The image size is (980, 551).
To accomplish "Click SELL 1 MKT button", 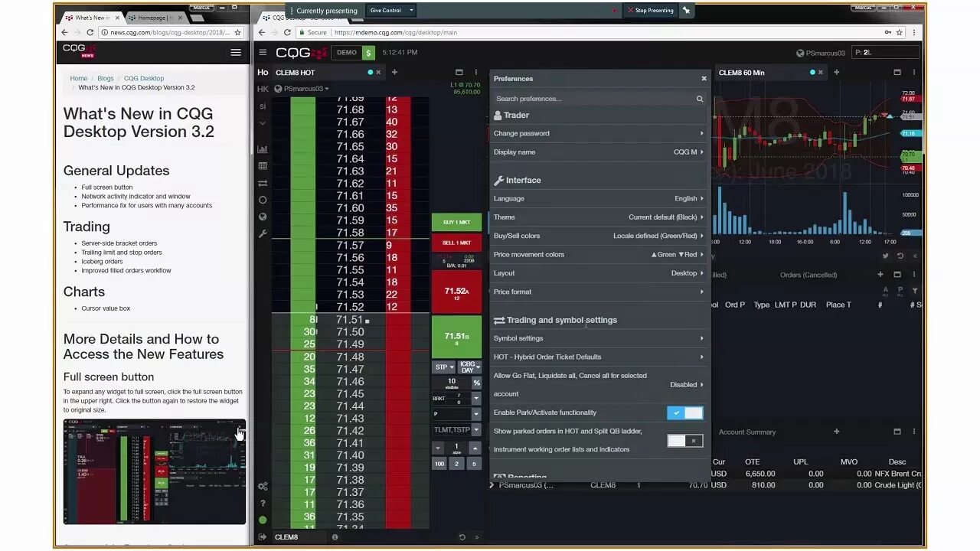I will point(457,243).
